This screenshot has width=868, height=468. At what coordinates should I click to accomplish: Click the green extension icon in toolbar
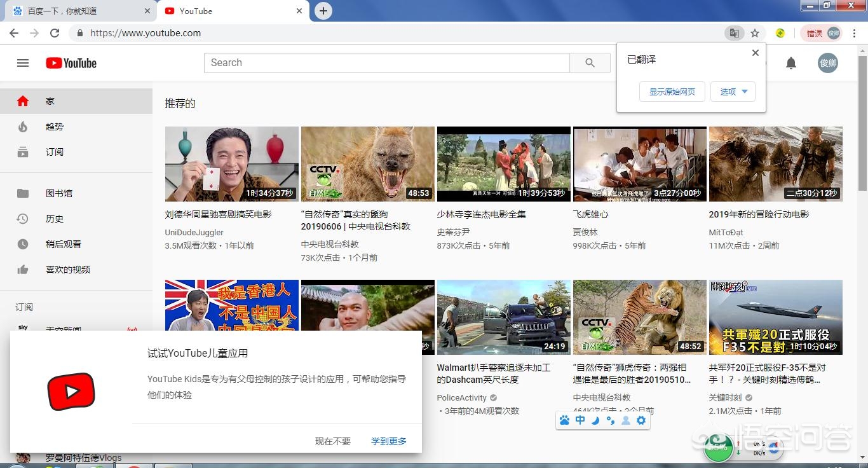780,33
